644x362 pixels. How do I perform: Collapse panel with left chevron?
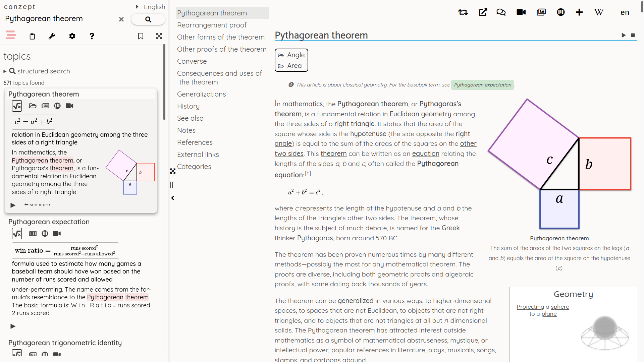173,198
